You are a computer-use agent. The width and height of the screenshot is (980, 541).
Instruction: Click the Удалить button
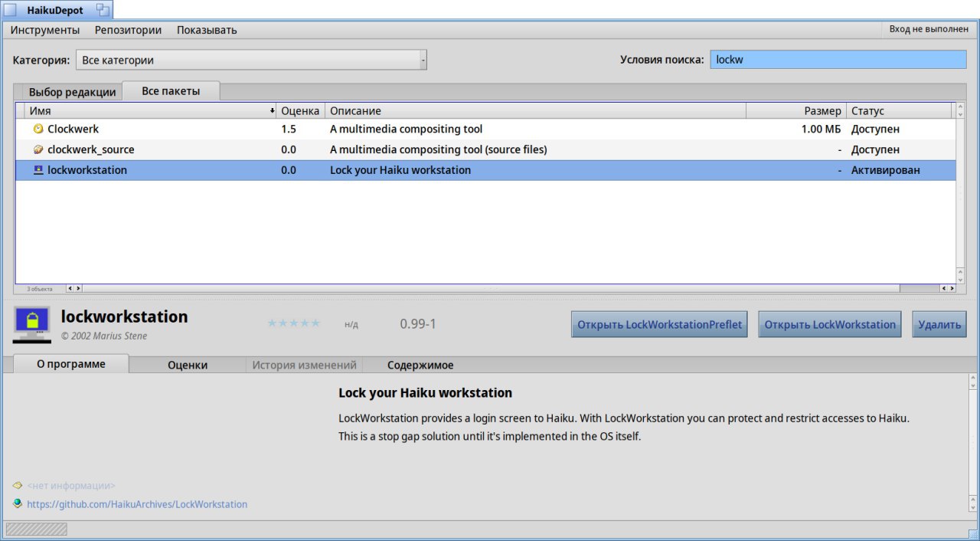click(939, 324)
